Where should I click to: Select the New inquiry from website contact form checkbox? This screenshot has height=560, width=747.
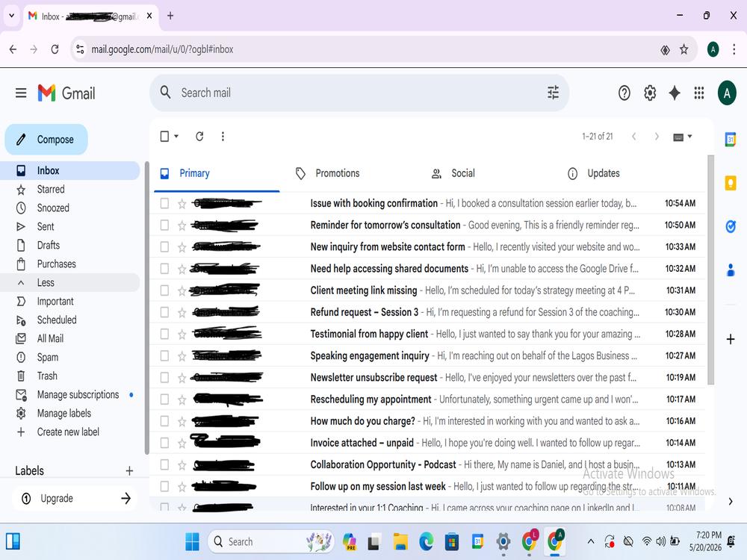[164, 246]
